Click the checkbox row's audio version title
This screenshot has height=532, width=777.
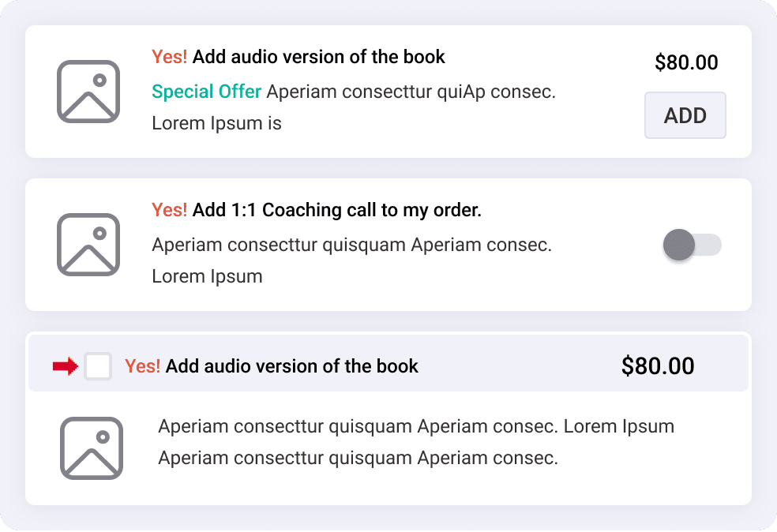click(x=272, y=366)
